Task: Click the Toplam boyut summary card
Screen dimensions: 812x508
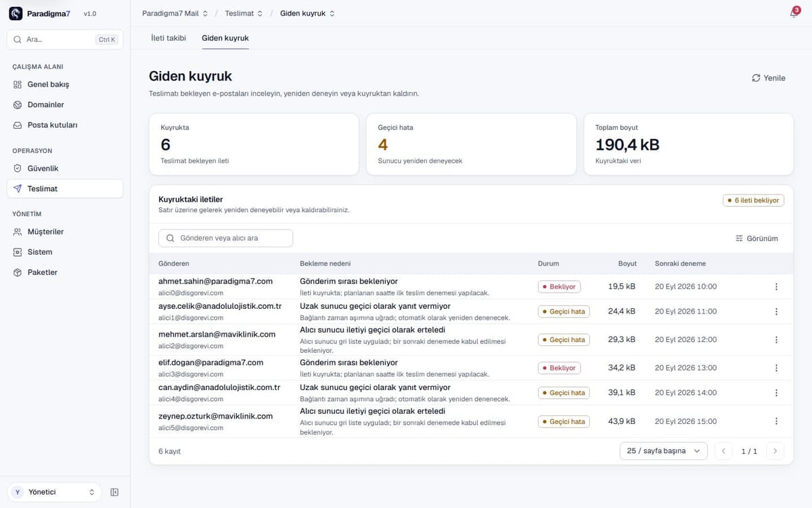Action: pyautogui.click(x=689, y=144)
